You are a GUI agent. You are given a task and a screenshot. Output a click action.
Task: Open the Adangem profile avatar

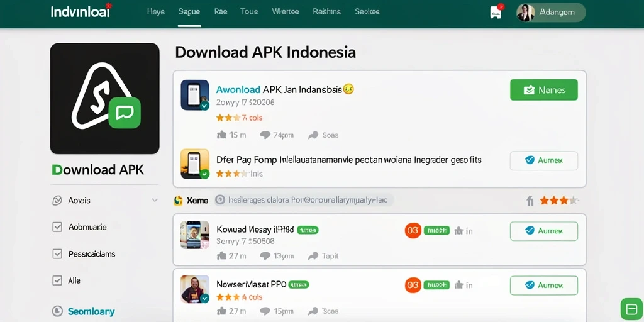point(525,13)
